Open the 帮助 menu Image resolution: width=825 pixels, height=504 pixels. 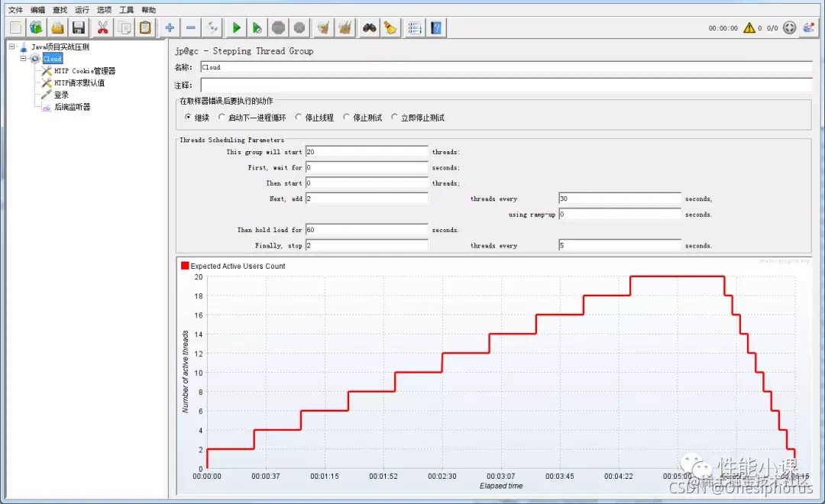[x=148, y=9]
